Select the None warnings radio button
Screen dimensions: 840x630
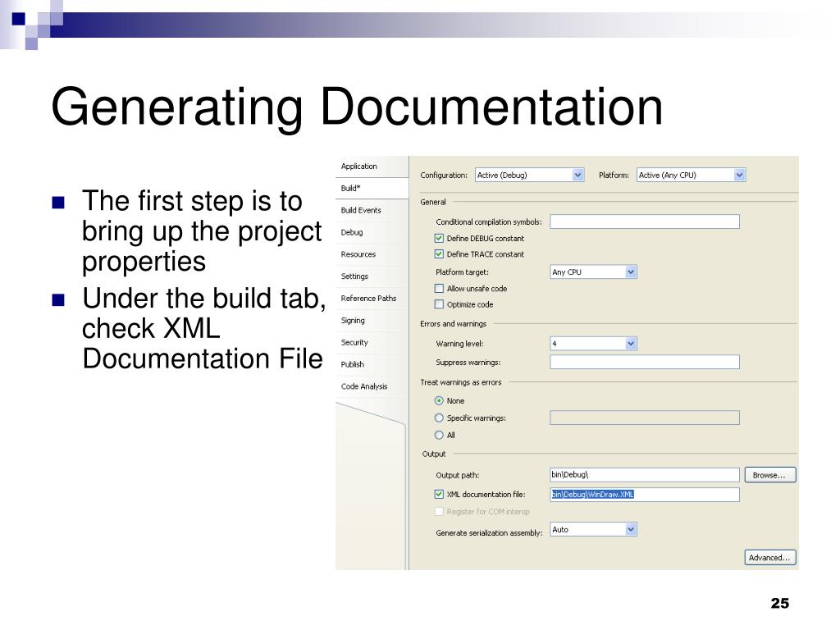439,400
